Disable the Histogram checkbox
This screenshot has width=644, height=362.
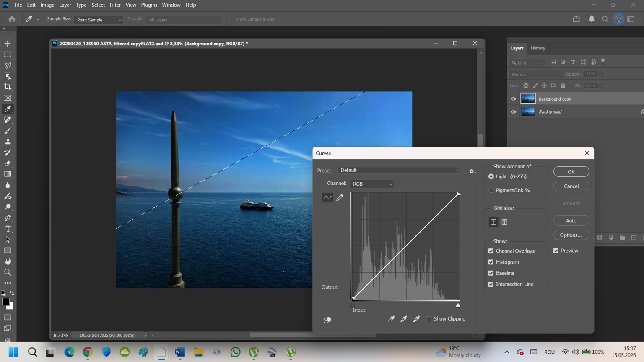point(491,262)
